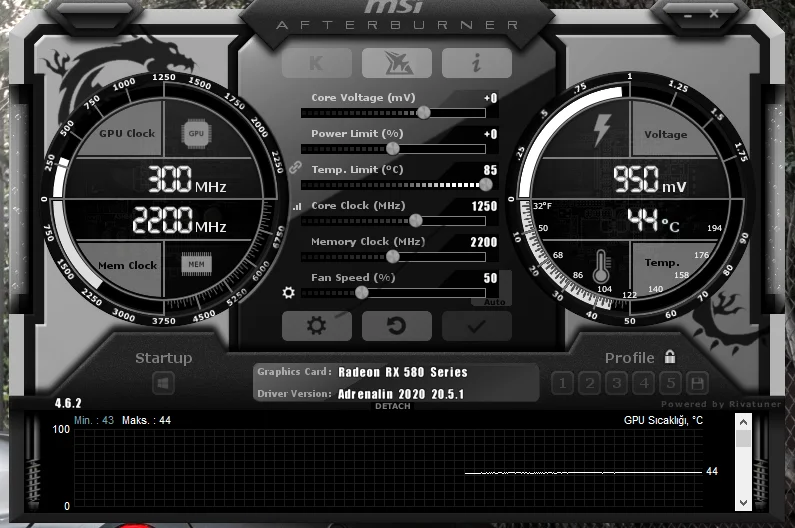Click the Fan Speed value 50
Screen dimensions: 795x528
pos(490,278)
